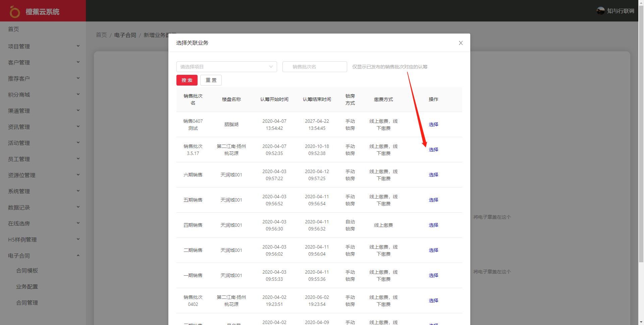Expand the 客户管理 sidebar menu

(43, 62)
